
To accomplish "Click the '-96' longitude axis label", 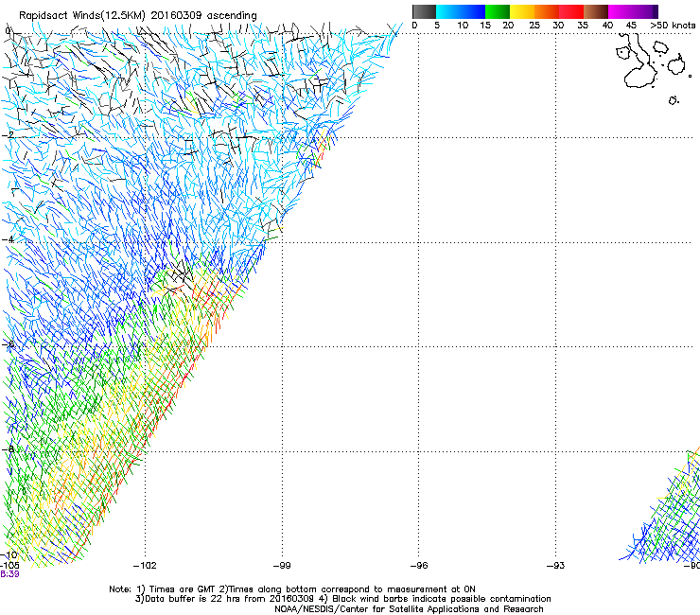I will (419, 566).
